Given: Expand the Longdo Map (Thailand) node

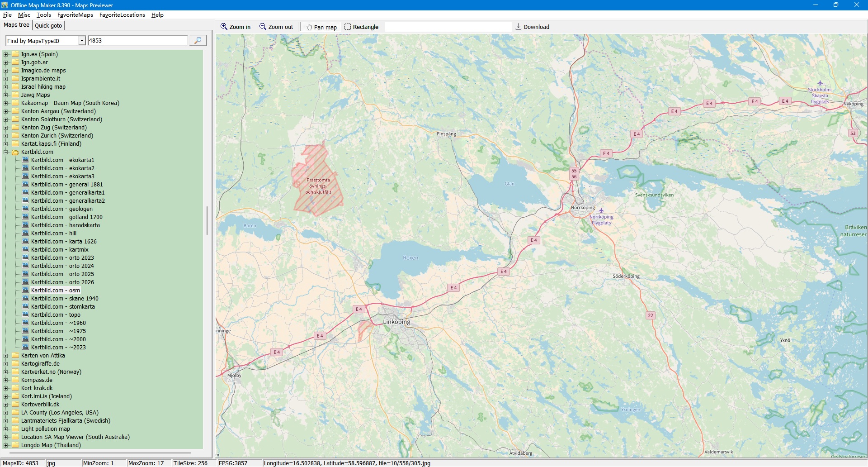Looking at the screenshot, I should pos(6,446).
